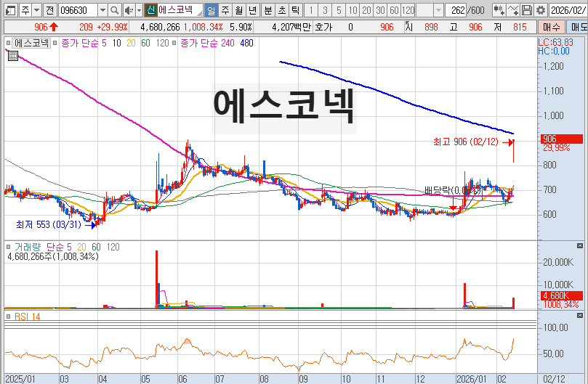Screen dimensions: 588x384
Task: Click the green 60 moving average label
Action: click(145, 43)
